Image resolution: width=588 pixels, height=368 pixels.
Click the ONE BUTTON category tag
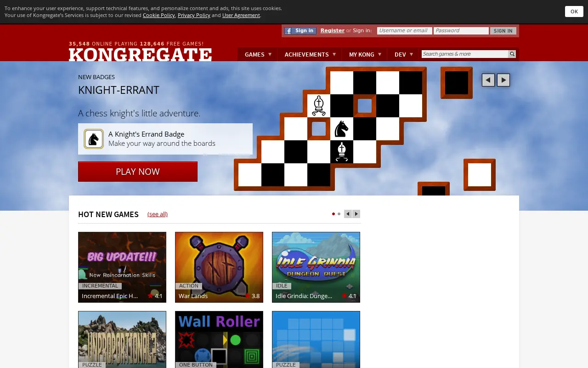point(196,365)
